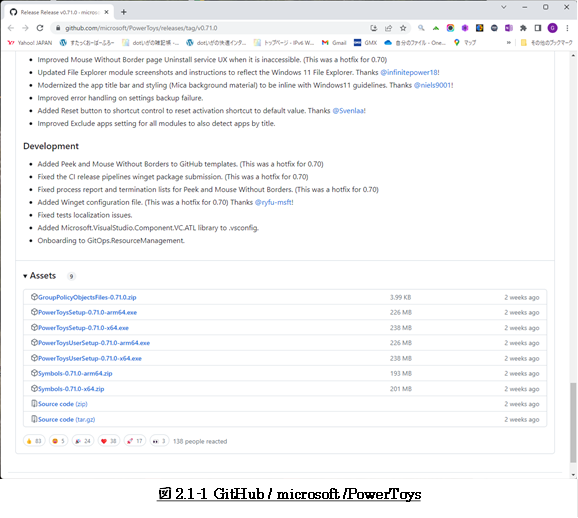Download PowerToysUserSetup-0.71.0-x64.exe

click(x=90, y=358)
